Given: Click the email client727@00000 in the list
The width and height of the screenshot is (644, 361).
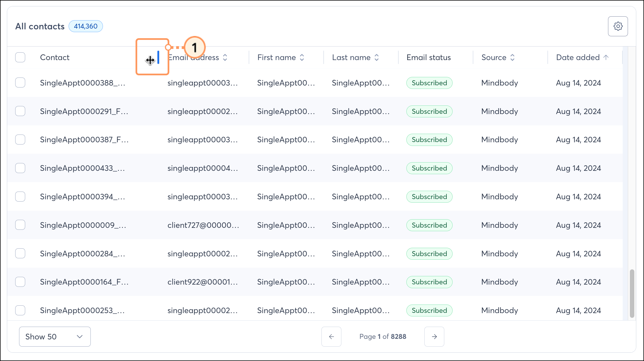Looking at the screenshot, I should (204, 225).
